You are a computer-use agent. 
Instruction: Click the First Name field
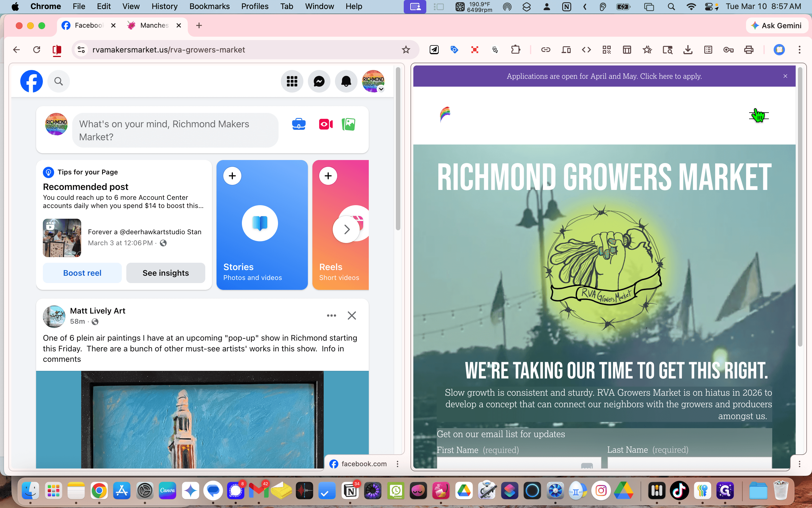(x=519, y=462)
